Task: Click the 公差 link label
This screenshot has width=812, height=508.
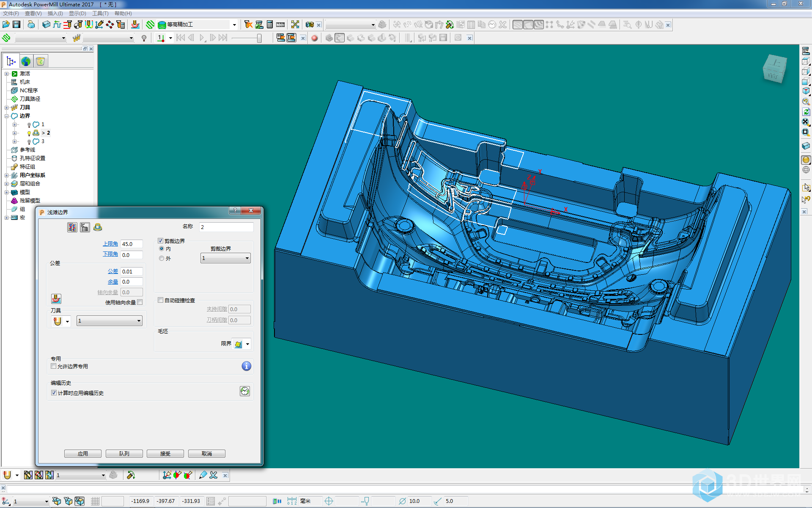Action: click(x=113, y=271)
